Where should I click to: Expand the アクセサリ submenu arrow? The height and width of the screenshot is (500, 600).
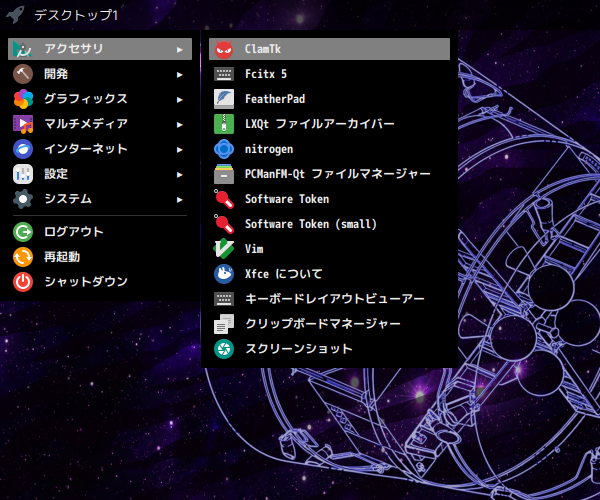[179, 50]
